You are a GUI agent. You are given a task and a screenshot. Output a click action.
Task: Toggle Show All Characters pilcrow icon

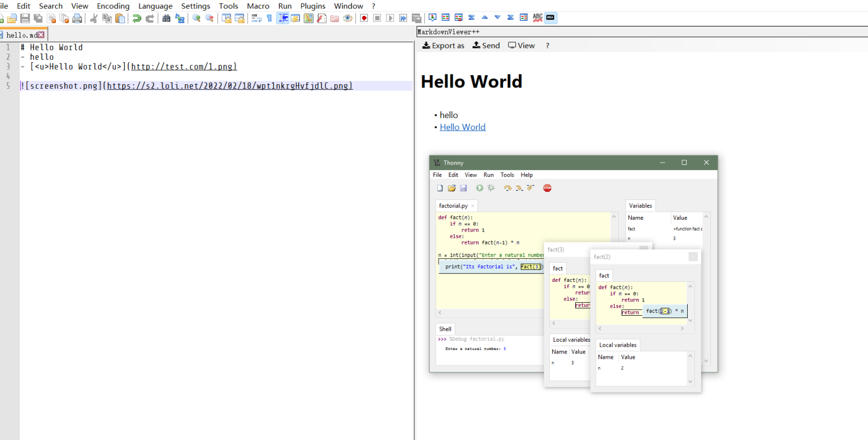pos(270,18)
